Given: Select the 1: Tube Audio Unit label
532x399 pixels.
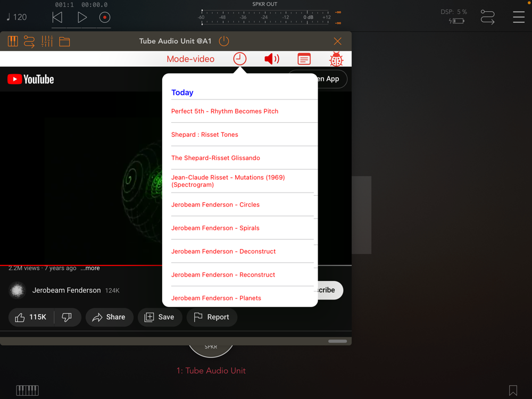Looking at the screenshot, I should coord(211,371).
